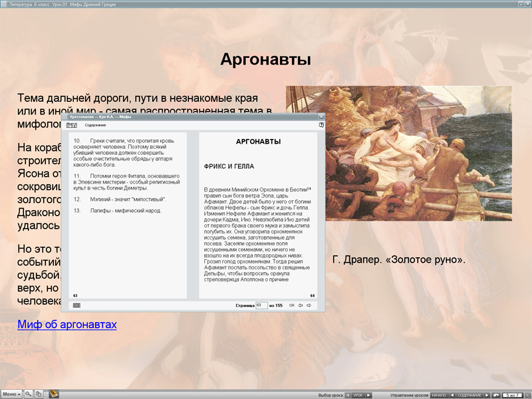The height and width of the screenshot is (399, 532).
Task: Click next lesson arrow right of УРОК
Action: click(x=368, y=395)
